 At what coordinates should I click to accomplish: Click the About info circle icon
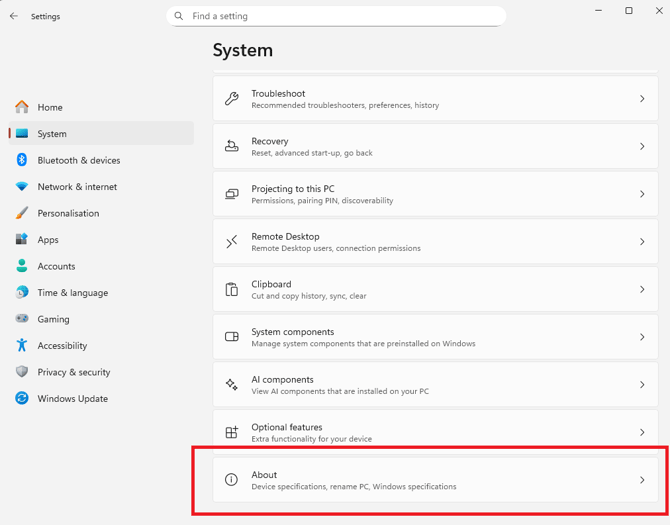(231, 480)
